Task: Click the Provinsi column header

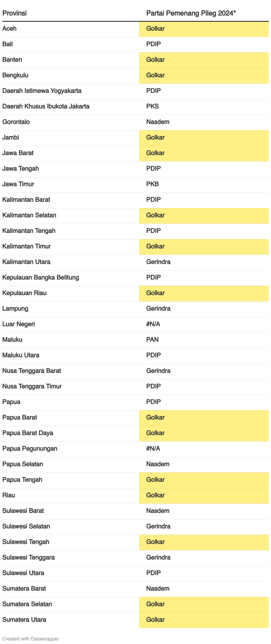Action: [x=14, y=13]
